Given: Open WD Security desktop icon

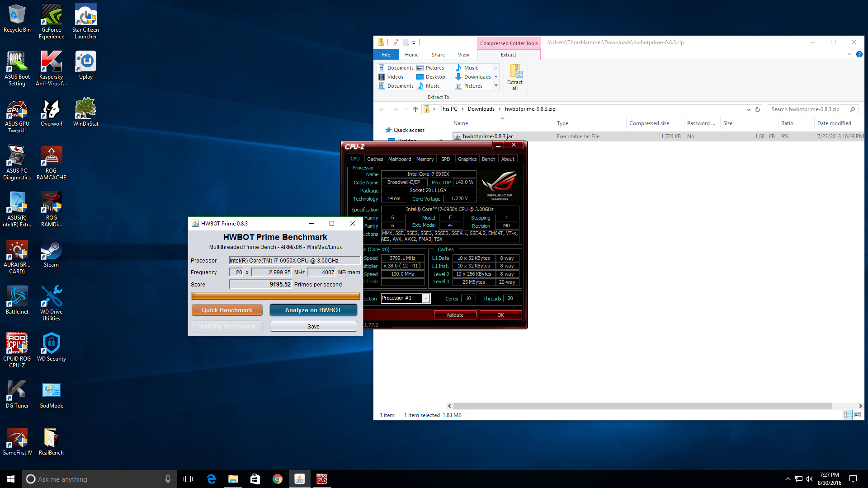Looking at the screenshot, I should (52, 347).
